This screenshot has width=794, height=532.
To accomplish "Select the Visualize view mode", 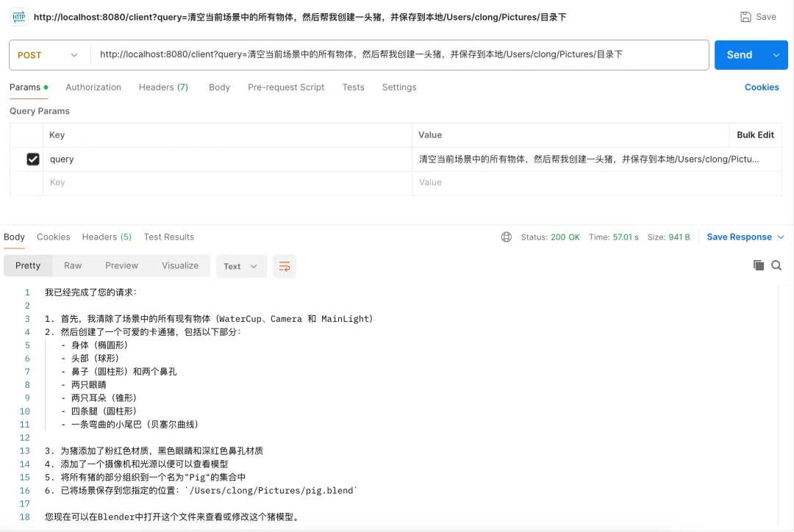I will [x=180, y=266].
